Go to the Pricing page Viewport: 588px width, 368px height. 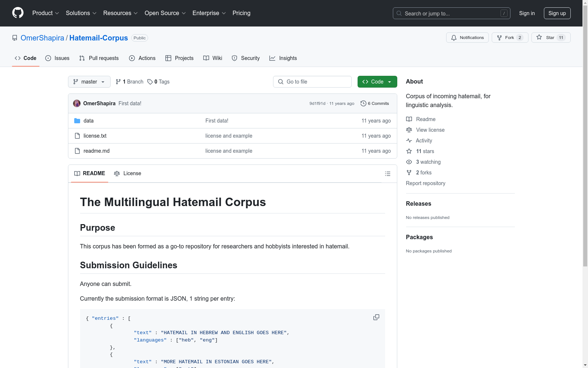coord(241,13)
